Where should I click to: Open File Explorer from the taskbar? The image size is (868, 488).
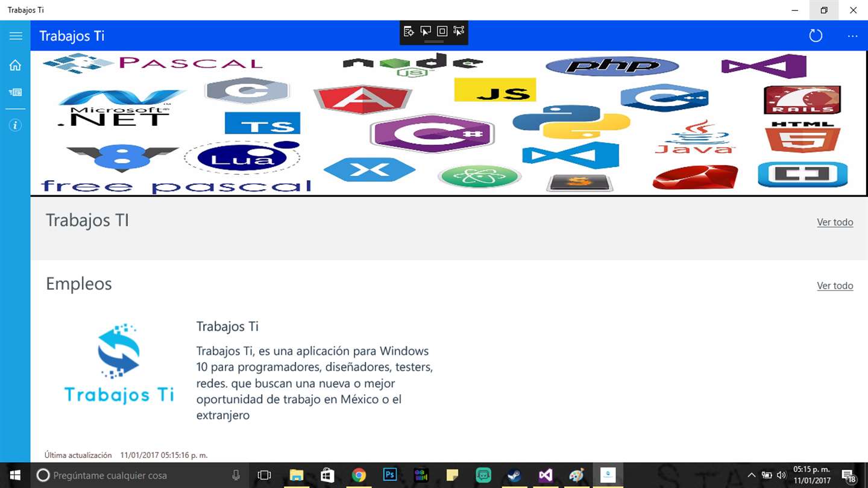[296, 475]
